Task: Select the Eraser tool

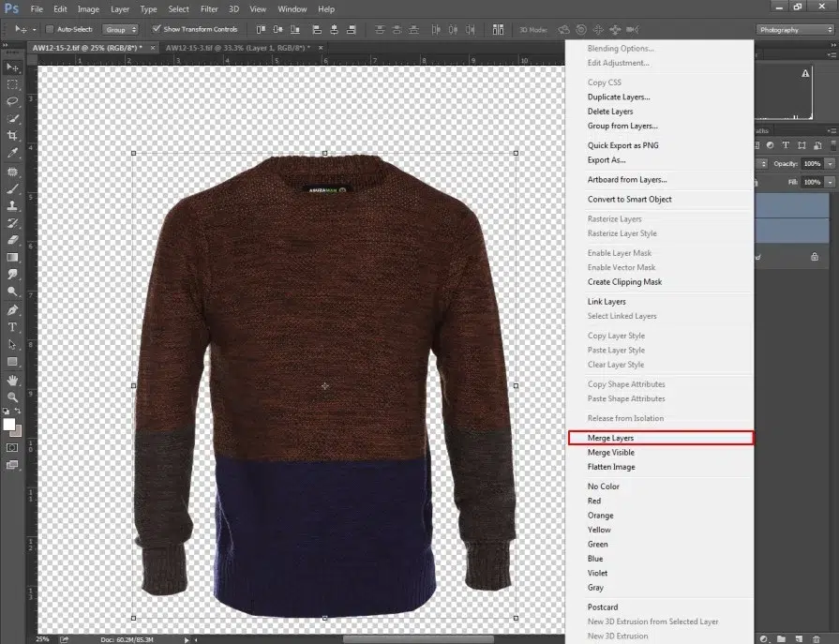Action: click(12, 240)
